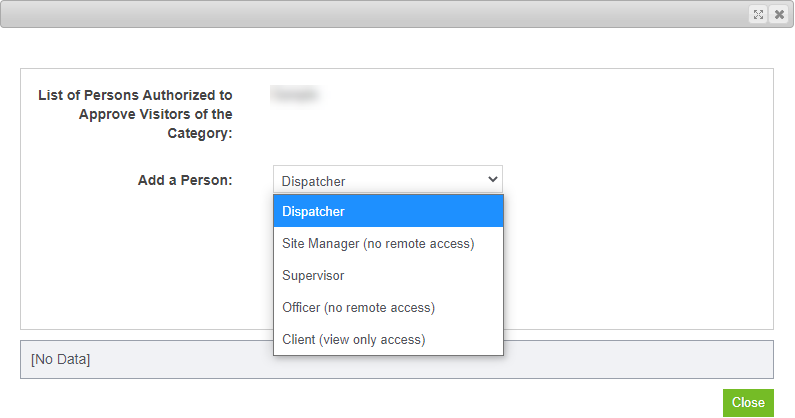The width and height of the screenshot is (795, 418).
Task: Collapse the Add a Person combo box showing Dispatcher
Action: pyautogui.click(x=388, y=180)
